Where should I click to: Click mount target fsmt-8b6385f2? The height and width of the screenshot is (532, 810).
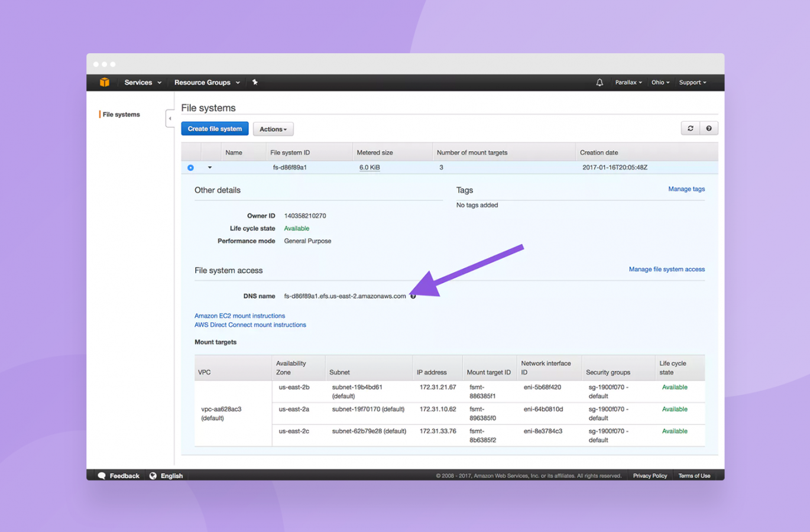pyautogui.click(x=482, y=436)
